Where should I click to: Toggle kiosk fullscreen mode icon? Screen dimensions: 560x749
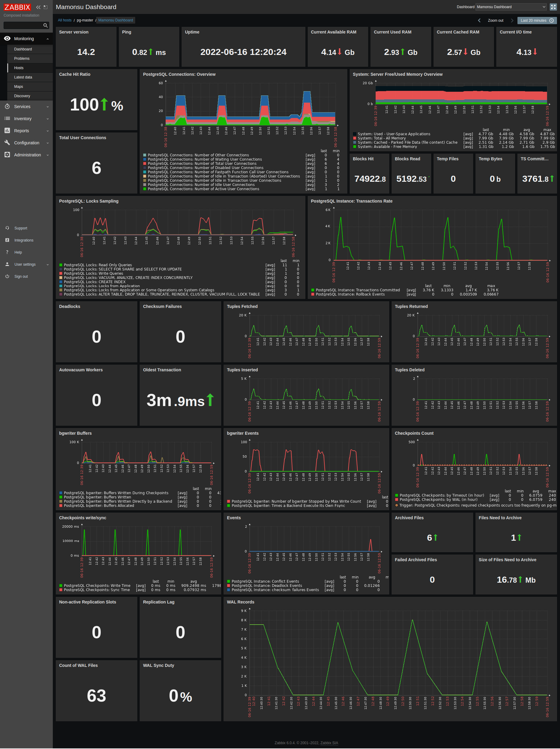tap(553, 7)
